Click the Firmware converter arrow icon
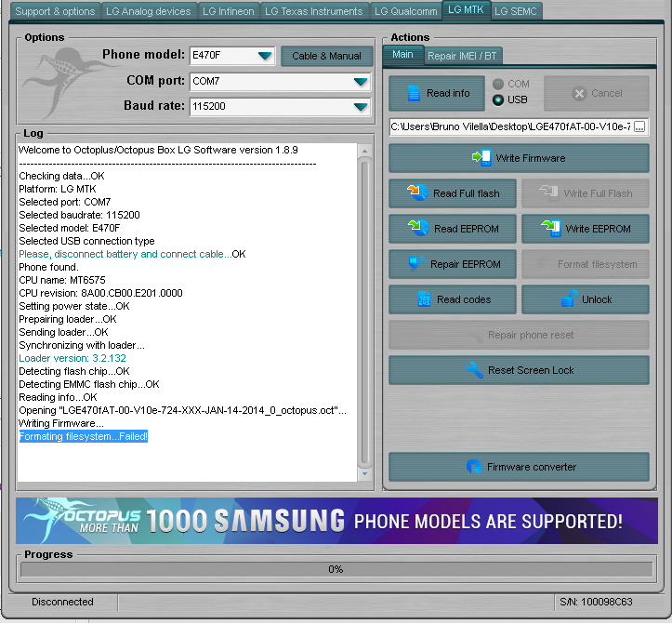 click(474, 466)
